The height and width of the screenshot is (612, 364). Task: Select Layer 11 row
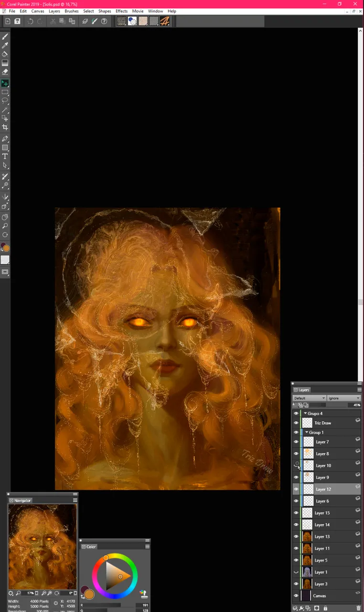click(x=327, y=548)
